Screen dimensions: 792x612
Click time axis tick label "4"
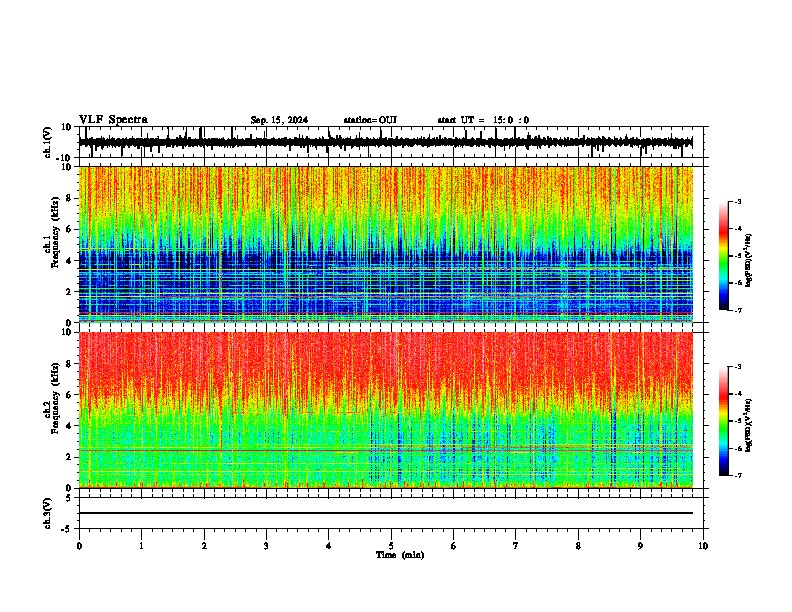coord(329,546)
